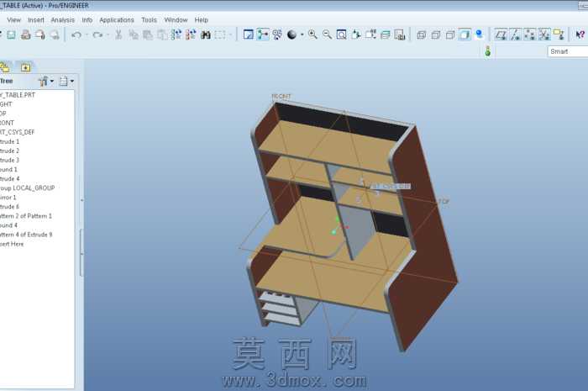The height and width of the screenshot is (391, 588).
Task: Open the Analysis menu
Action: (x=63, y=20)
